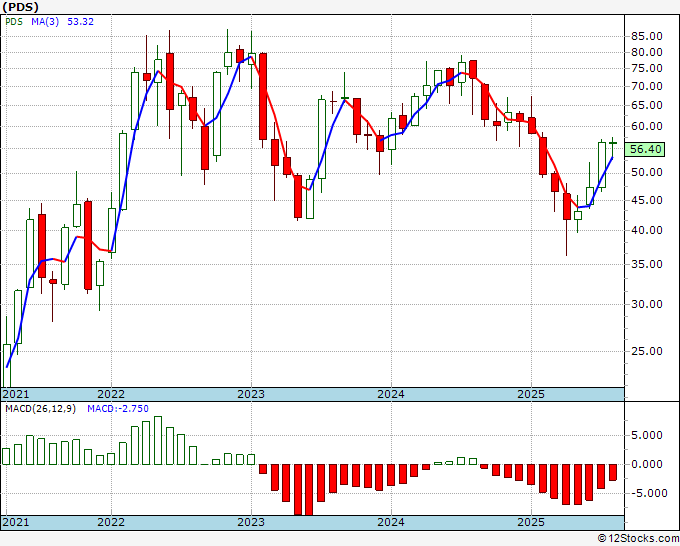Click the 45.00 price axis label
The width and height of the screenshot is (680, 546).
click(x=647, y=200)
